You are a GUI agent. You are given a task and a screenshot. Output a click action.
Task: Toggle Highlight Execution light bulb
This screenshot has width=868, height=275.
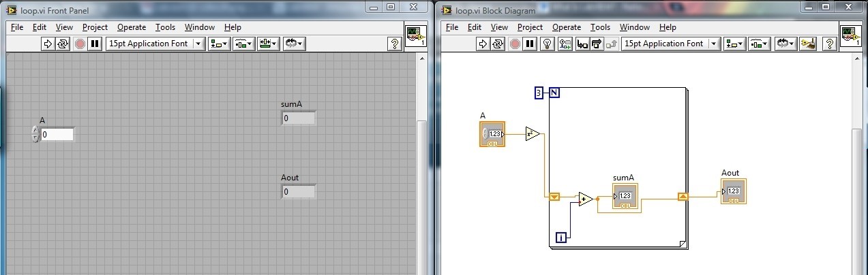547,44
